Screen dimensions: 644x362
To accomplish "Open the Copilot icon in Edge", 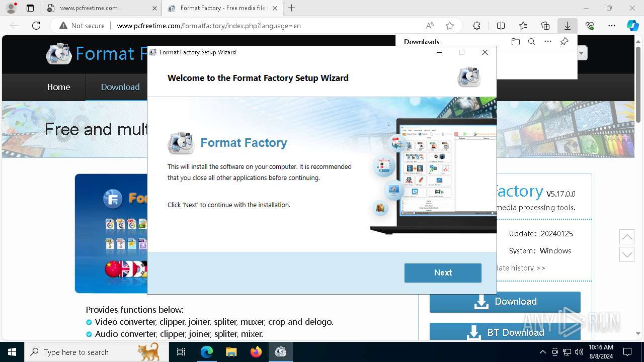I will (632, 26).
